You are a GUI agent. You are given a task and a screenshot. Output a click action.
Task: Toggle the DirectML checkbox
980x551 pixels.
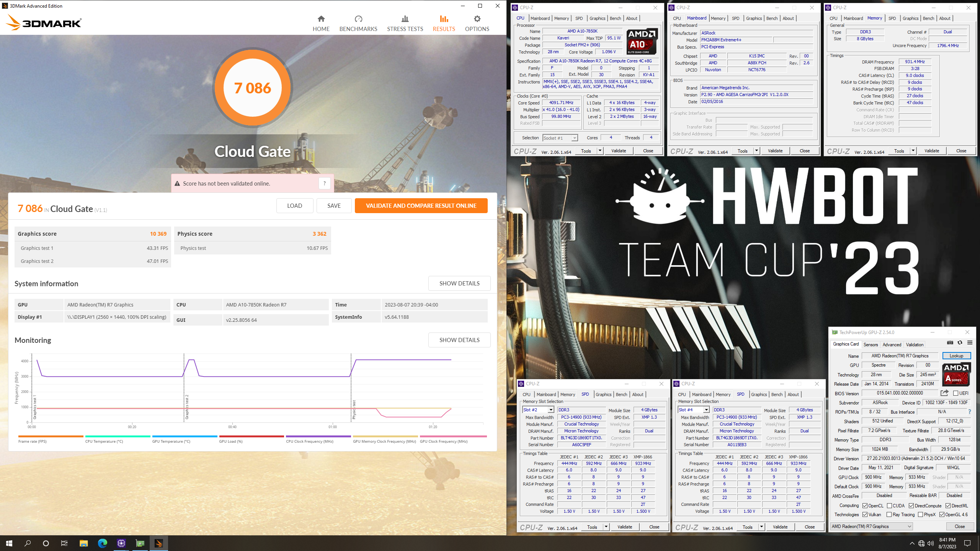[x=948, y=505]
